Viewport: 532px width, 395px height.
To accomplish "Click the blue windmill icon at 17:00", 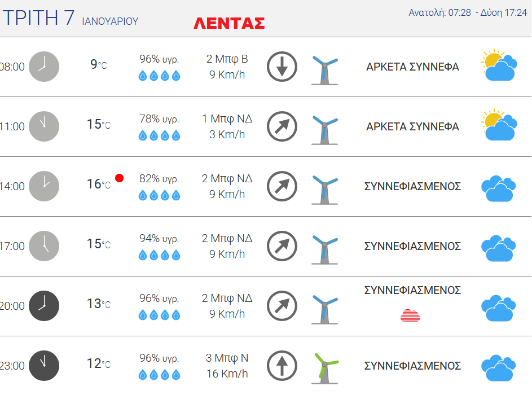I will click(324, 247).
